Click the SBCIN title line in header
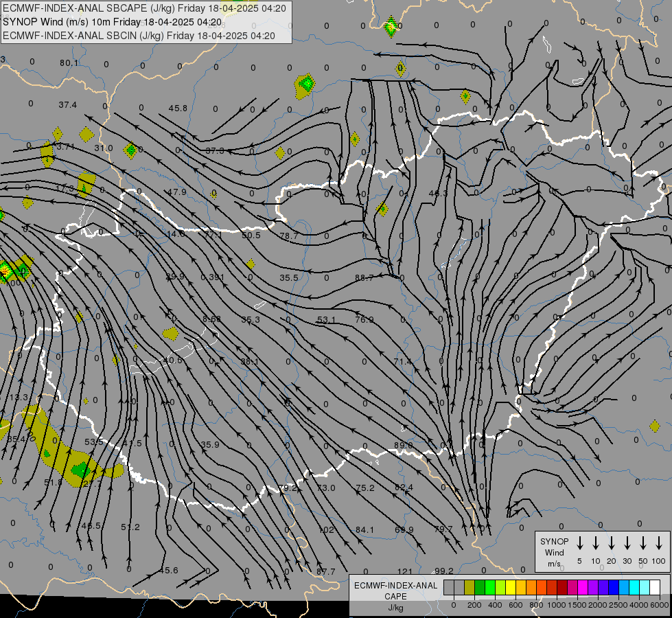672x618 pixels. tap(139, 36)
